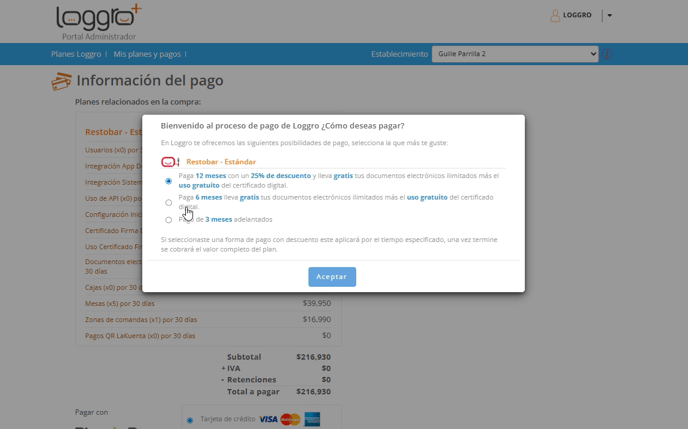Screen dimensions: 688x429
Task: Click the Zonas de comandas plan item
Action: tap(140, 320)
